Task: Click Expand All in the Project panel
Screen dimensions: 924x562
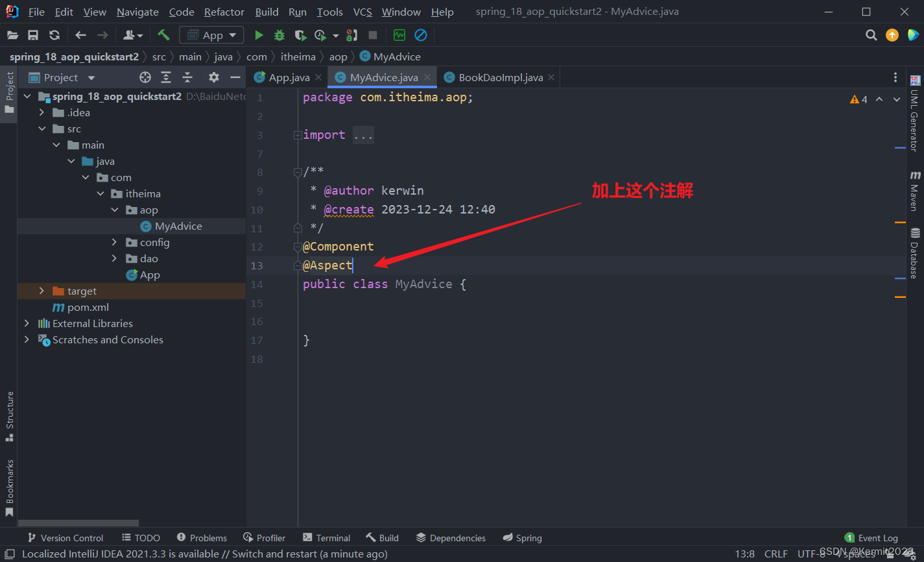Action: click(166, 77)
